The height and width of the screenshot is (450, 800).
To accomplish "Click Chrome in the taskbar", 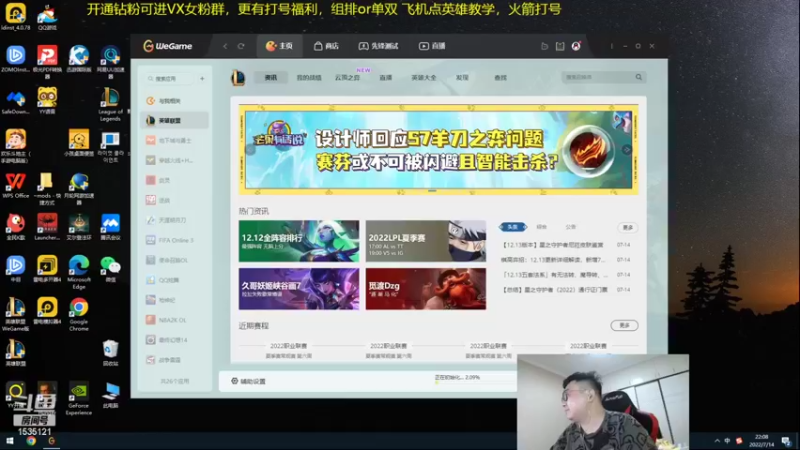I will coord(31,441).
